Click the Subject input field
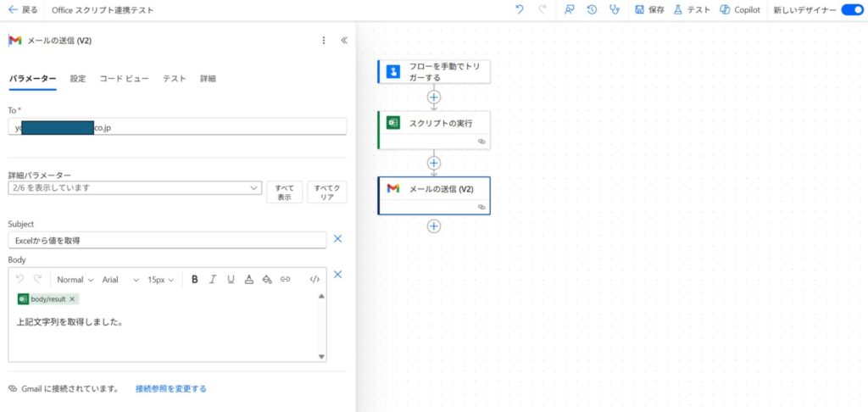Image resolution: width=868 pixels, height=412 pixels. tap(167, 240)
